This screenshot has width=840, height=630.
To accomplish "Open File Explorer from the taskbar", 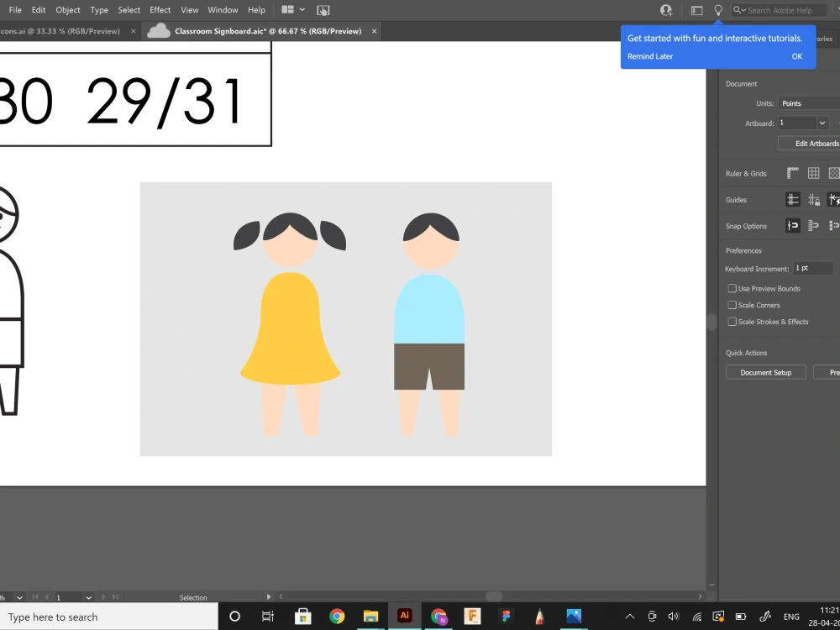I will pyautogui.click(x=370, y=616).
